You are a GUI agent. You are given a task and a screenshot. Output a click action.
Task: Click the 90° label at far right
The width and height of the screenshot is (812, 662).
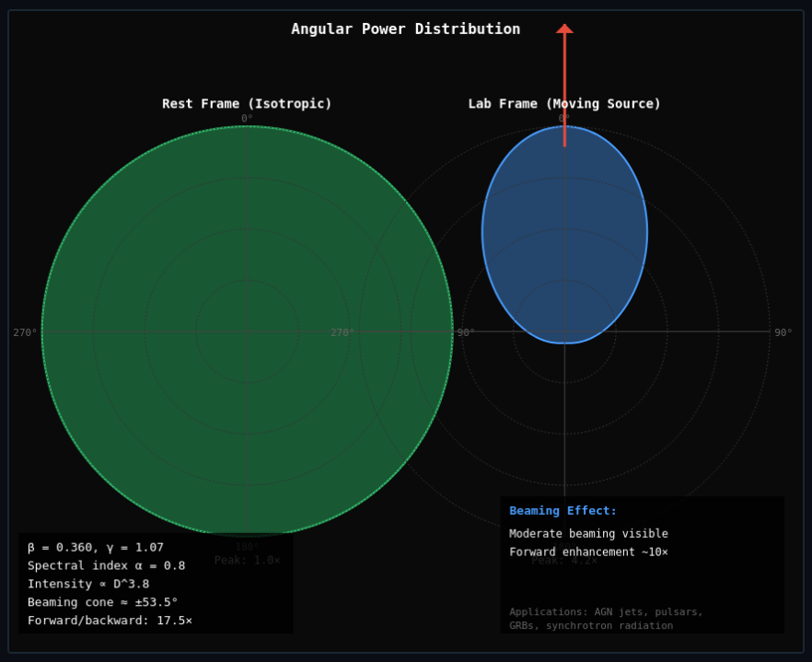(x=783, y=332)
